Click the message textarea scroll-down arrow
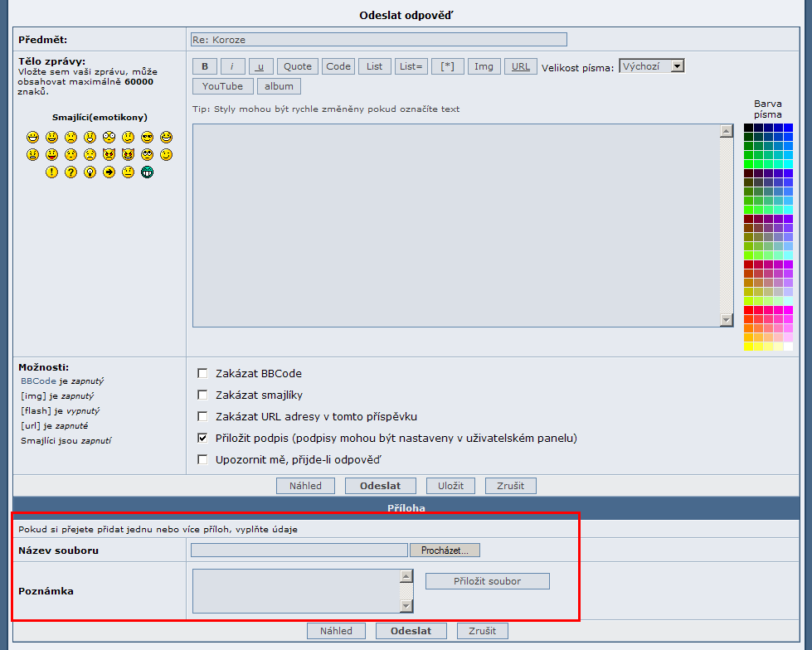812x650 pixels. click(727, 320)
